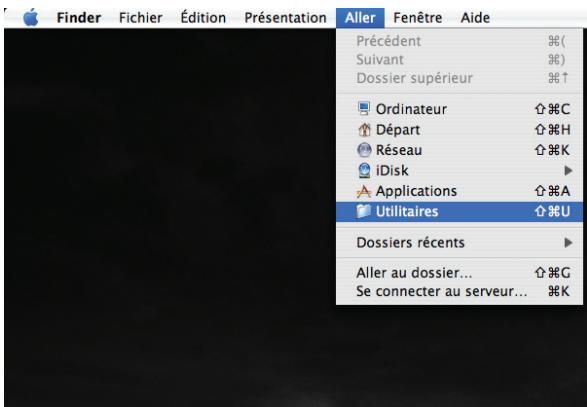Screen dimensions: 587x407
Task: Choose Réseau in the Aller menu
Action: (x=459, y=150)
